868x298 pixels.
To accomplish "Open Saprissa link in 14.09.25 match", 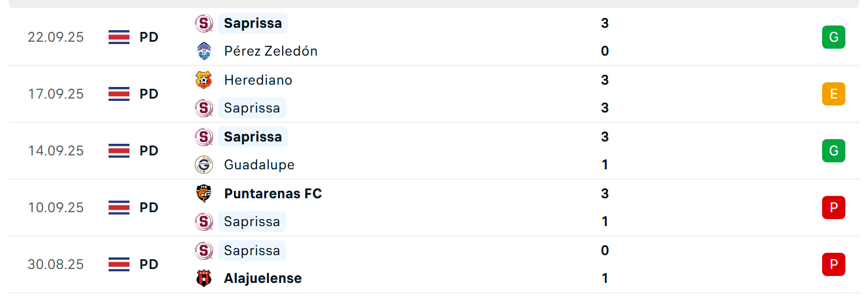I will pos(253,137).
